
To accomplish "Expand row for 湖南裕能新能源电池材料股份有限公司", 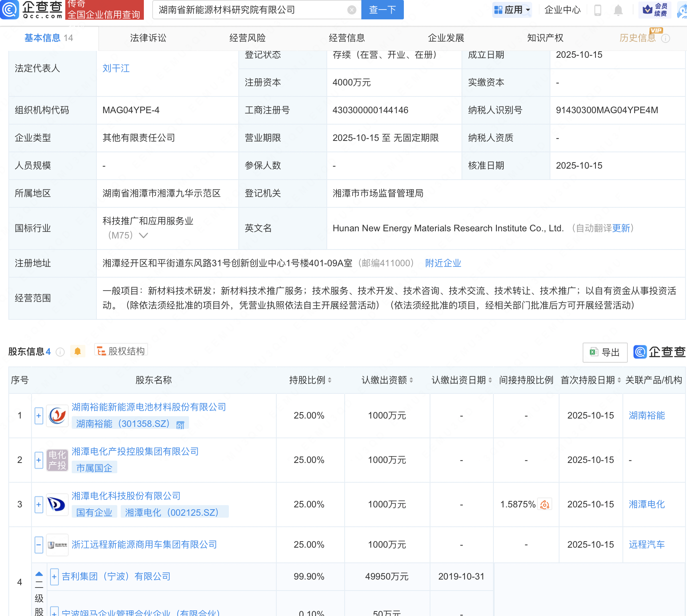I will [39, 415].
